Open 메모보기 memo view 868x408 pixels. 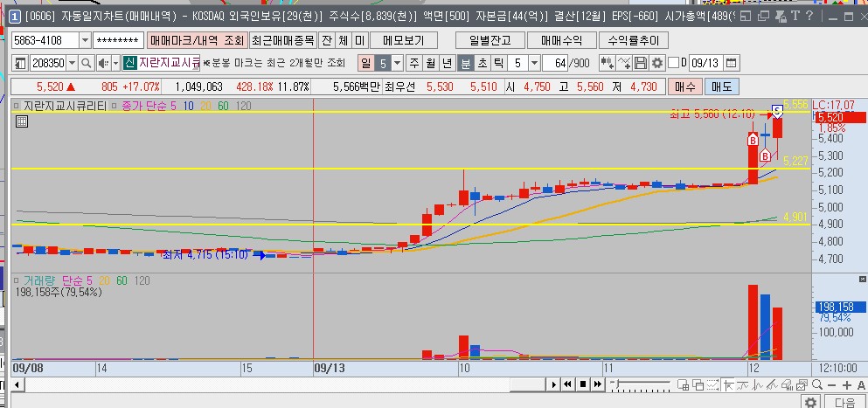pyautogui.click(x=404, y=40)
